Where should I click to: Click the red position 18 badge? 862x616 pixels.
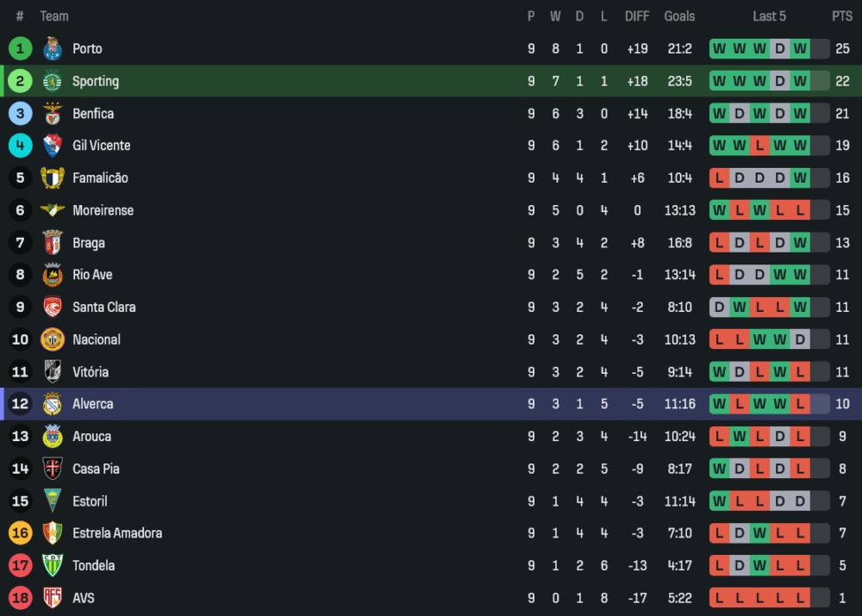pos(20,597)
